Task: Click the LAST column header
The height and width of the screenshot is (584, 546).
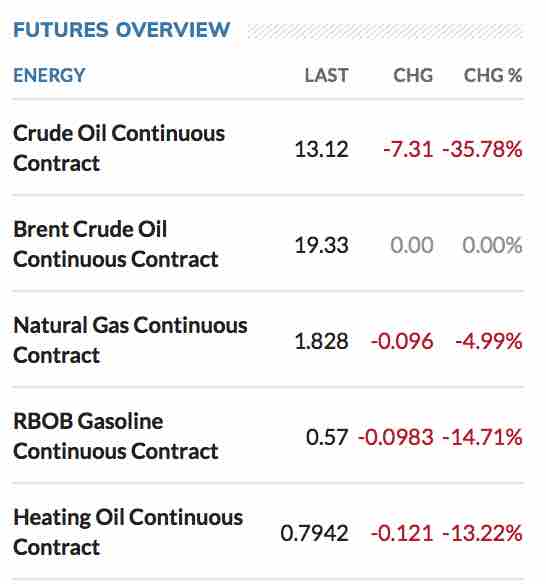Action: (326, 75)
